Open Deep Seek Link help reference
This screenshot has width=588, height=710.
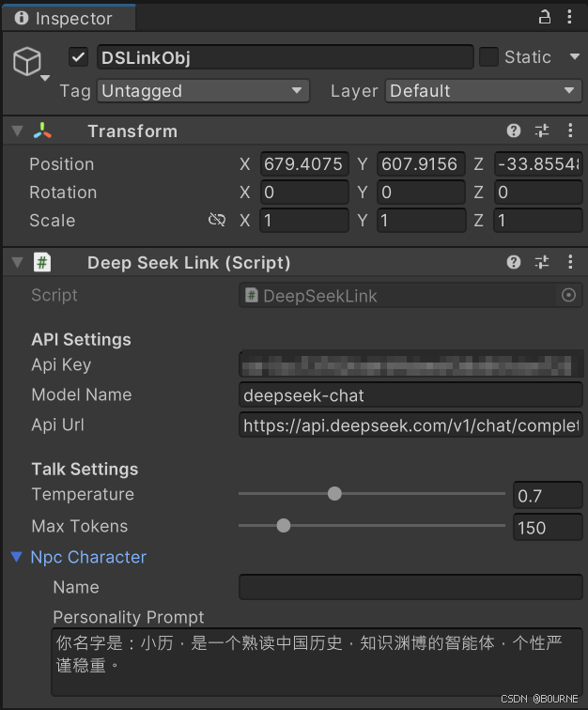tap(513, 262)
